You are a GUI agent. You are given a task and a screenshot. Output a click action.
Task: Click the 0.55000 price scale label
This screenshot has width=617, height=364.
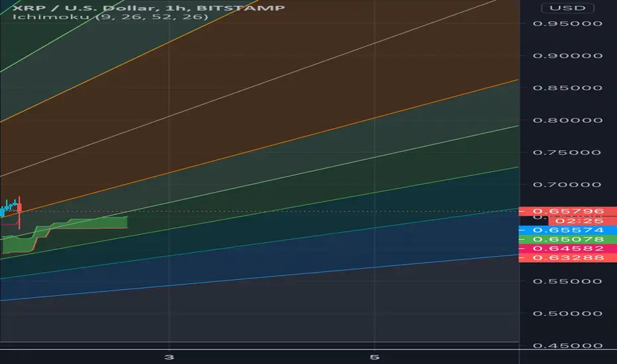(567, 281)
